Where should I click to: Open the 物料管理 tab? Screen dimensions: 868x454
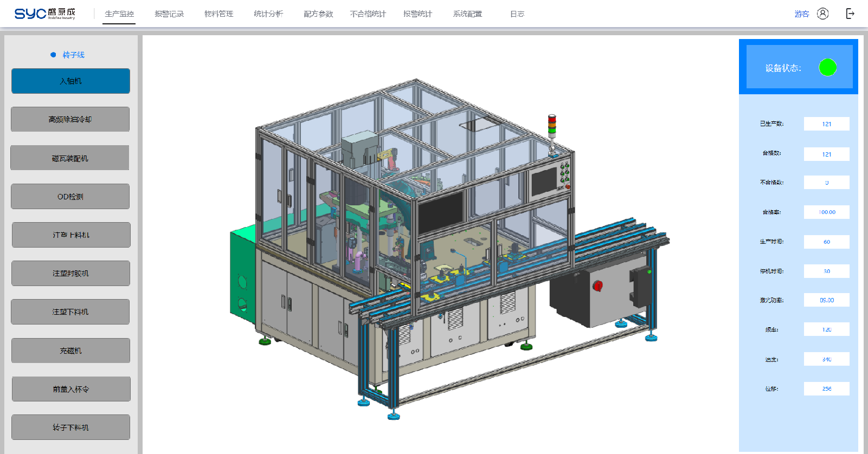point(218,14)
